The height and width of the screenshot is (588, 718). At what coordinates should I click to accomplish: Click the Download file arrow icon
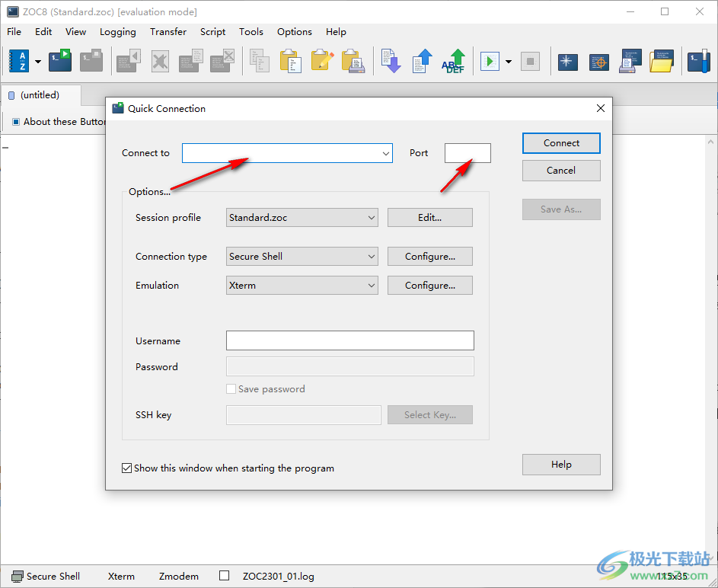(391, 60)
